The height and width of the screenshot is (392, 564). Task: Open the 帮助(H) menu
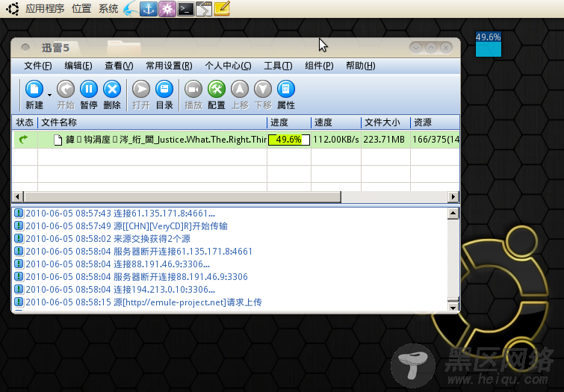pos(360,66)
